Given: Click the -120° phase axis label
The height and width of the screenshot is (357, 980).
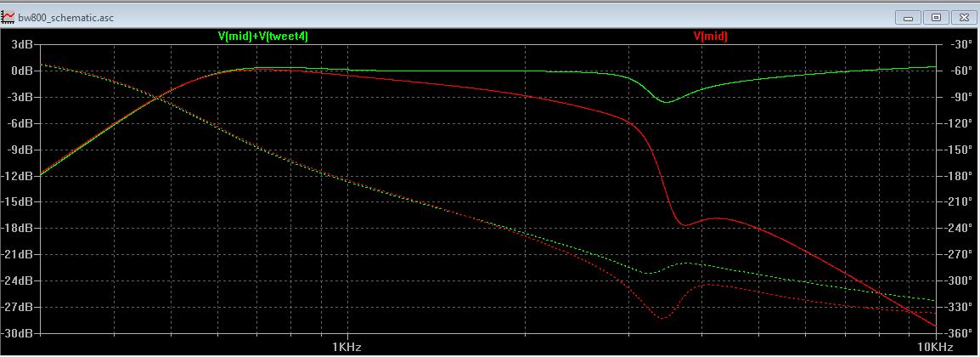Looking at the screenshot, I should pyautogui.click(x=960, y=123).
